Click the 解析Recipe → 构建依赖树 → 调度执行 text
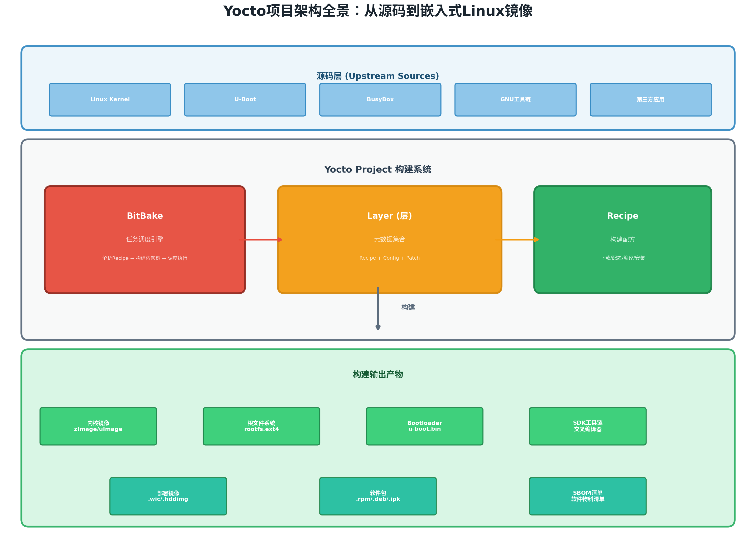Image resolution: width=756 pixels, height=548 pixels. [145, 258]
